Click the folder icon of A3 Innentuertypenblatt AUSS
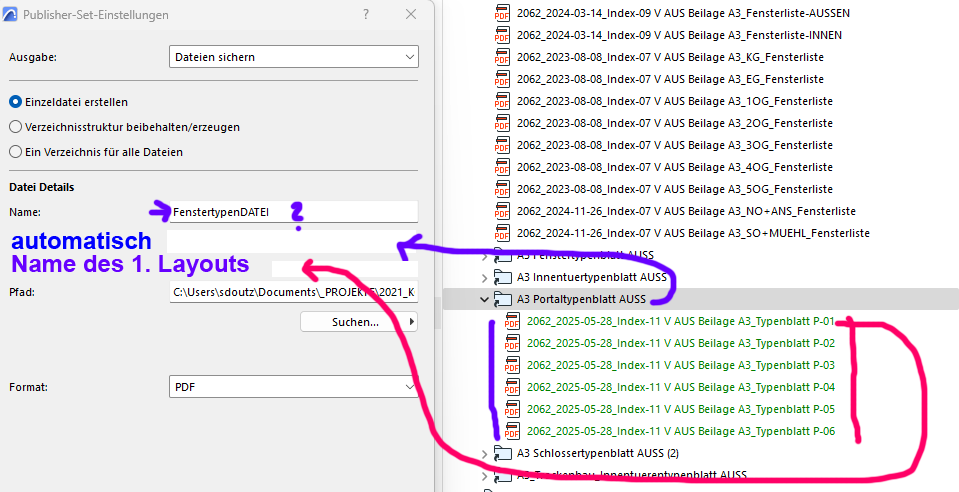959x492 pixels. [502, 278]
